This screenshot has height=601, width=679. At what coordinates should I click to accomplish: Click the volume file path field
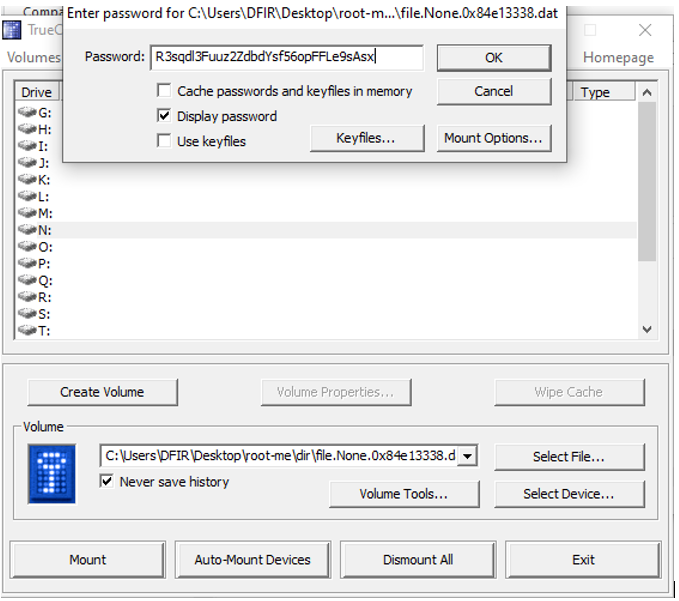coord(280,456)
